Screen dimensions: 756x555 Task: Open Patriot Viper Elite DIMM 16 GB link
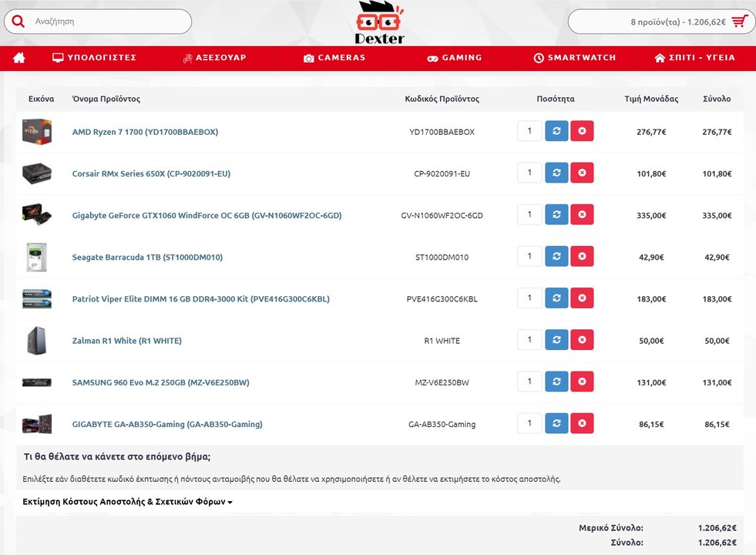[201, 299]
